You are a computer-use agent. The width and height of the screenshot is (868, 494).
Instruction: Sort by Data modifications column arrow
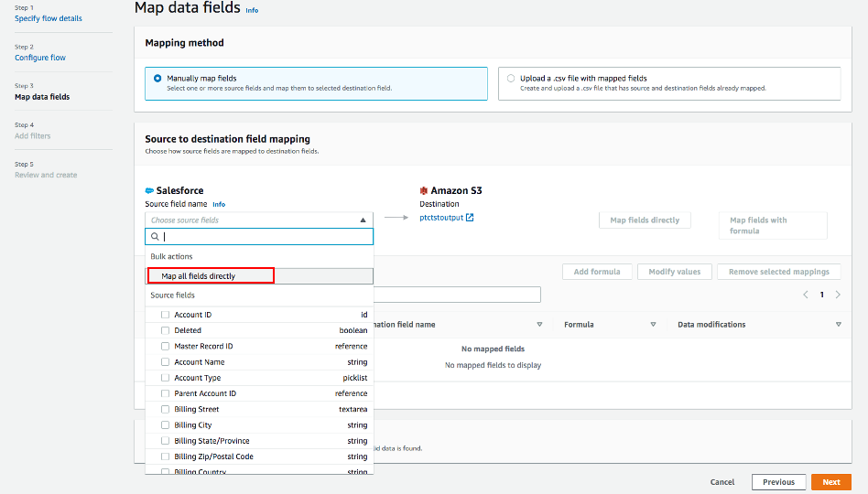pos(839,325)
